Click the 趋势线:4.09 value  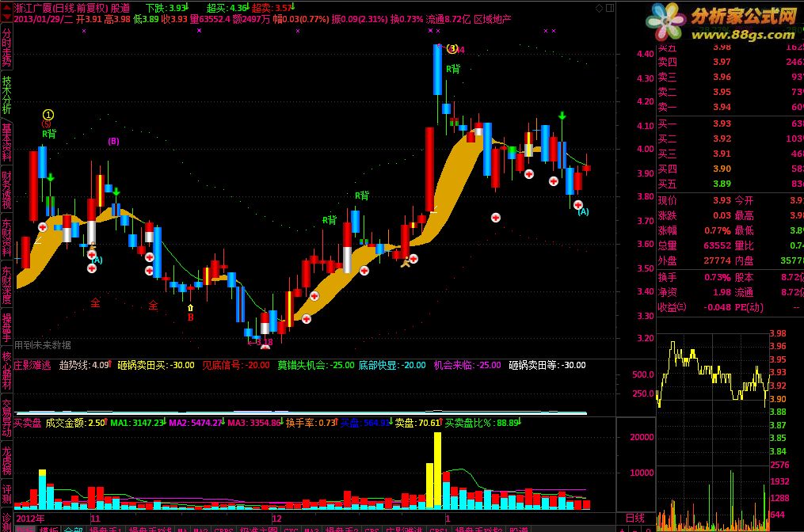(x=85, y=365)
